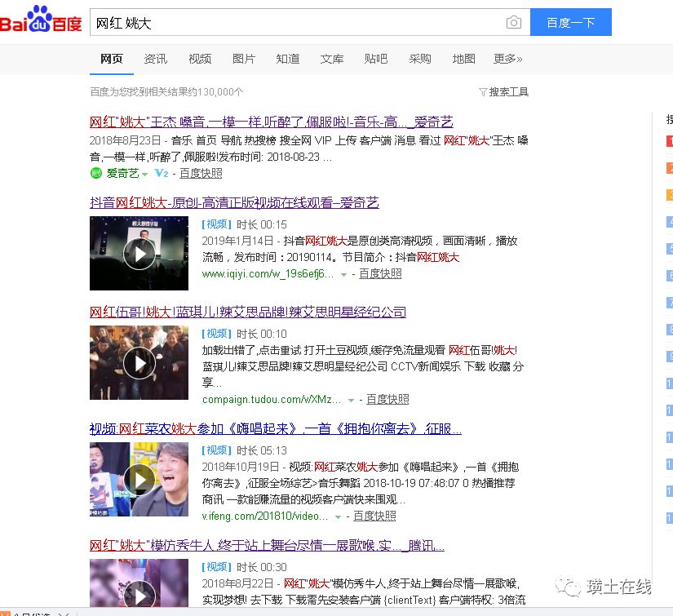673x616 pixels.
Task: Click the 百度一下 search button
Action: pos(570,22)
